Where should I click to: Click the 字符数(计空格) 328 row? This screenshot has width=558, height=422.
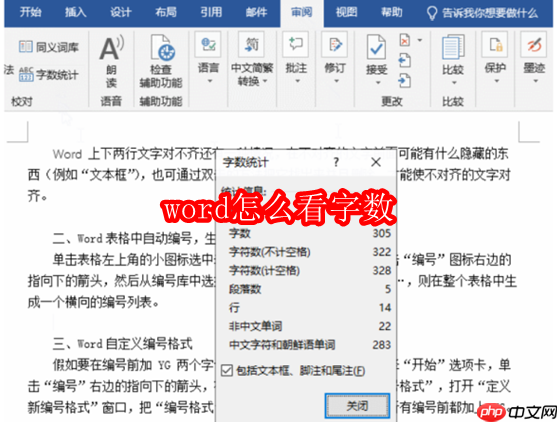click(x=310, y=270)
